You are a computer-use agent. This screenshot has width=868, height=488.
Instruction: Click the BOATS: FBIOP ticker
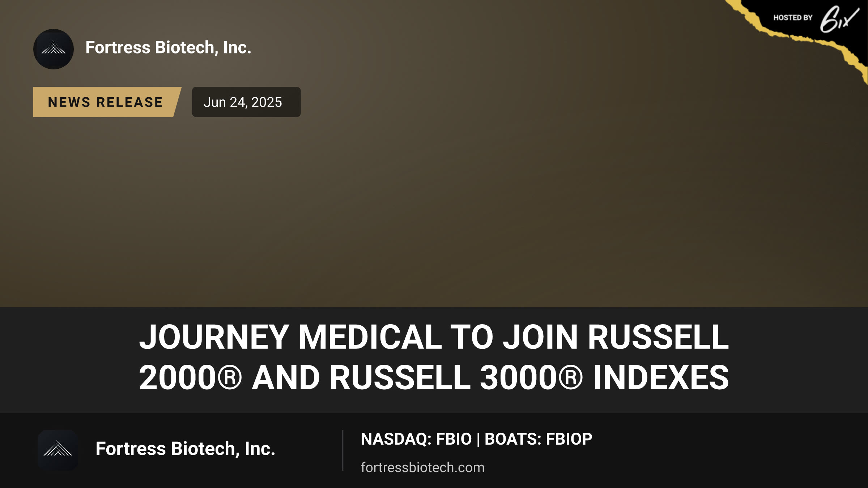tap(538, 439)
